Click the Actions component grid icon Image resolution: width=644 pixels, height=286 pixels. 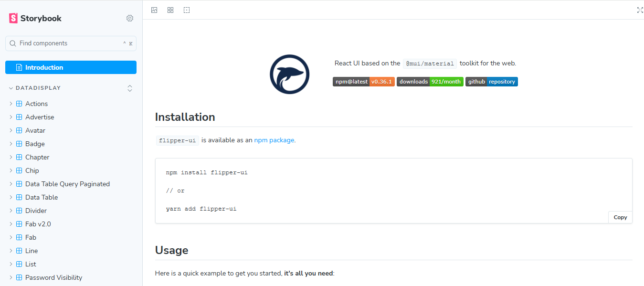pyautogui.click(x=19, y=104)
